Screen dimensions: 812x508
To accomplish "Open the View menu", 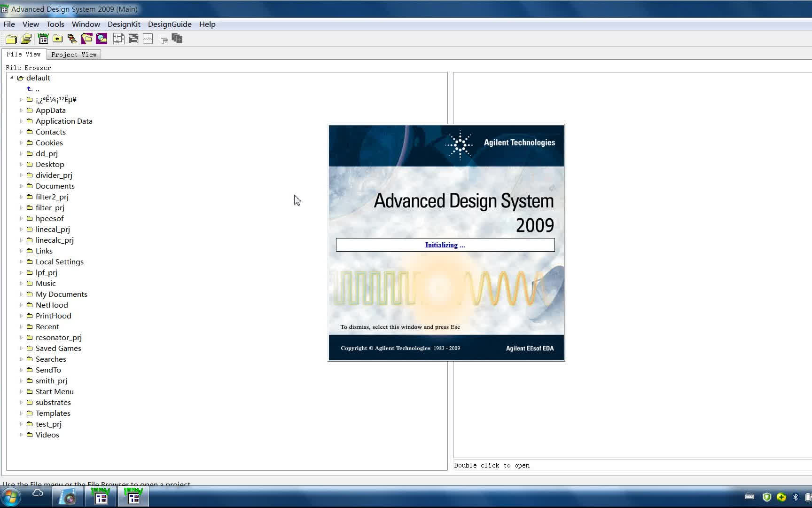I will 31,24.
